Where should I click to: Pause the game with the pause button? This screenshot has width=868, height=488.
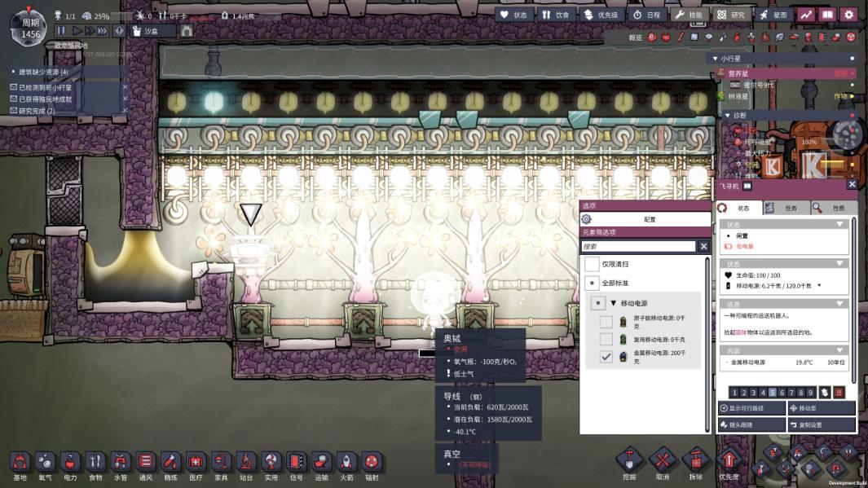coord(61,31)
